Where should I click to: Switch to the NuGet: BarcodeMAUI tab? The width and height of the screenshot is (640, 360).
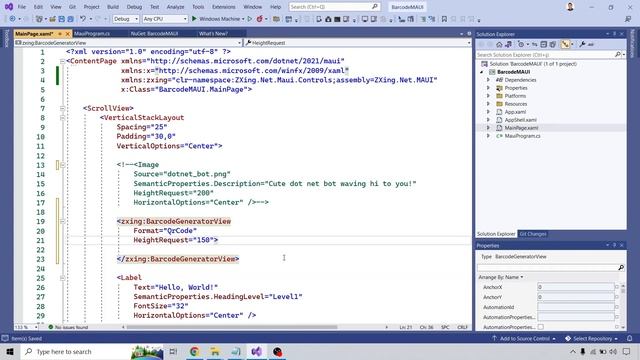pos(154,33)
